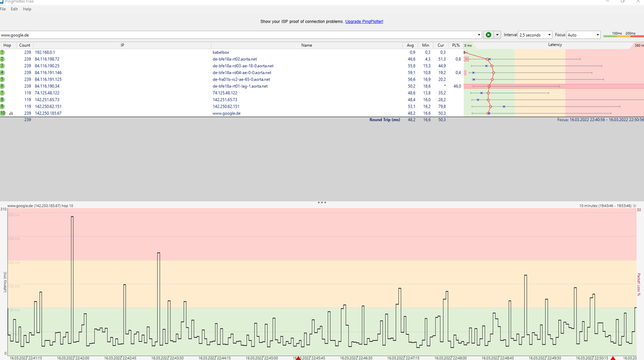Click the hop 6 red packet loss bar
The height and width of the screenshot is (360, 644).
[x=554, y=86]
